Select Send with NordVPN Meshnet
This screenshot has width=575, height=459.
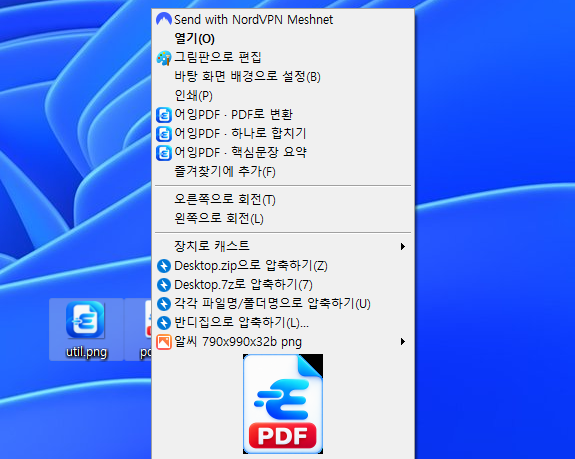pyautogui.click(x=283, y=19)
